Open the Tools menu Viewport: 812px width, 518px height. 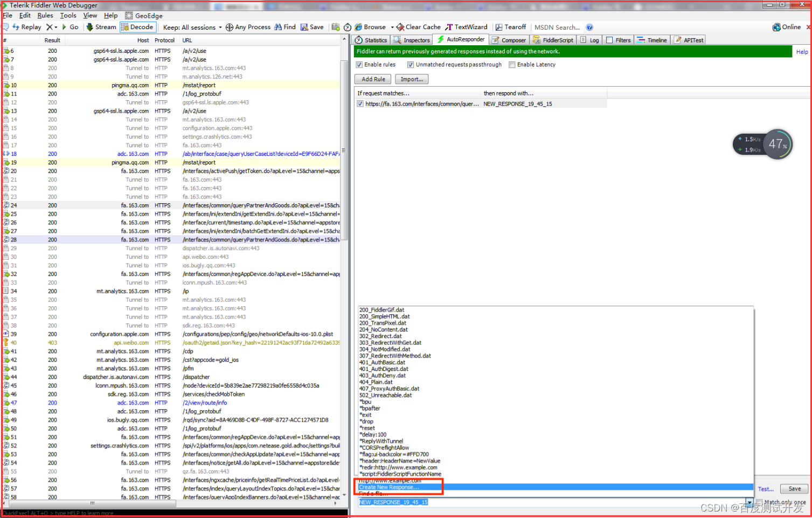click(x=68, y=16)
